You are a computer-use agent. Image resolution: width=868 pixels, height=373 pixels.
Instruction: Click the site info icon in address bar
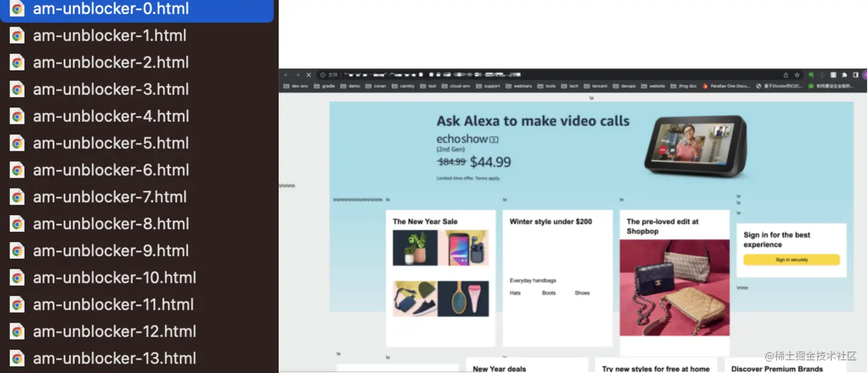[323, 75]
